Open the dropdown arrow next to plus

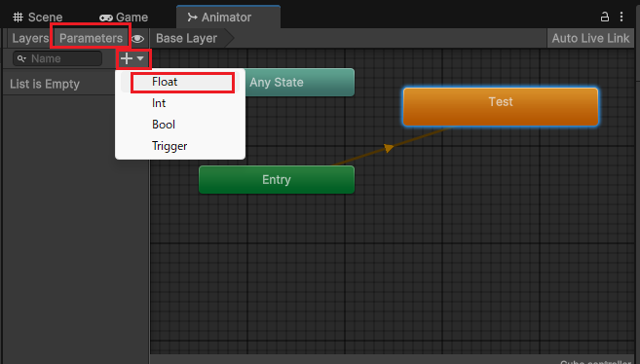pyautogui.click(x=140, y=58)
